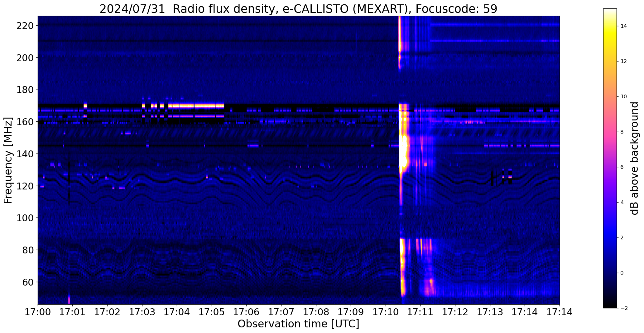Click the colorbar tick label 14
Image resolution: width=644 pixels, height=333 pixels.
pyautogui.click(x=624, y=26)
